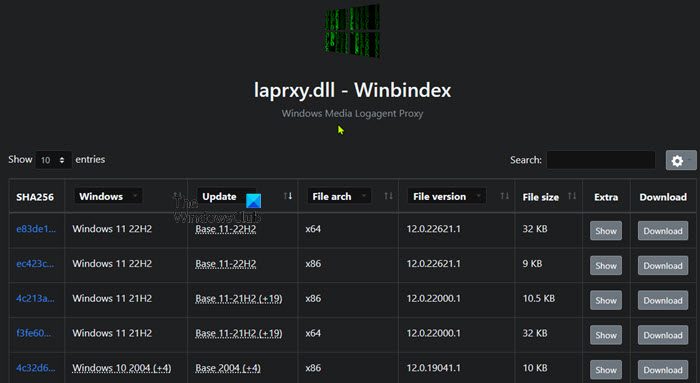This screenshot has width=700, height=383.
Task: Download the f3fe60 x64 21H2 file
Action: coord(663,335)
